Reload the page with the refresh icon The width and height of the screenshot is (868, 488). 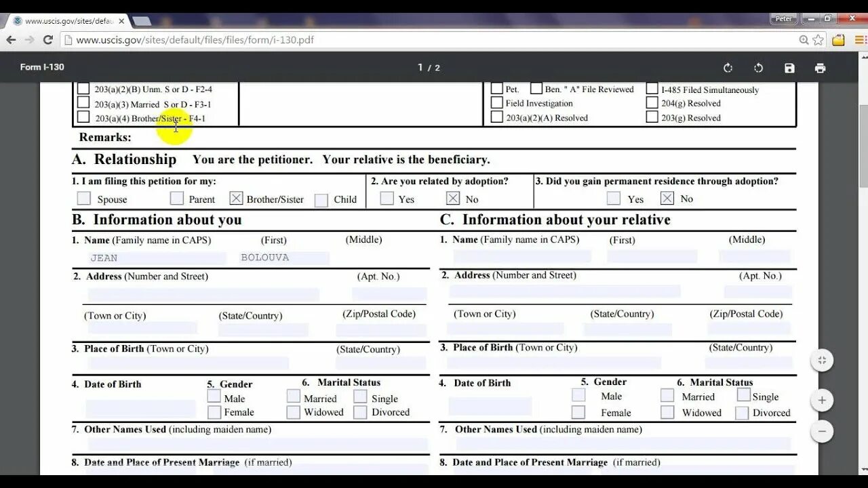coord(48,40)
